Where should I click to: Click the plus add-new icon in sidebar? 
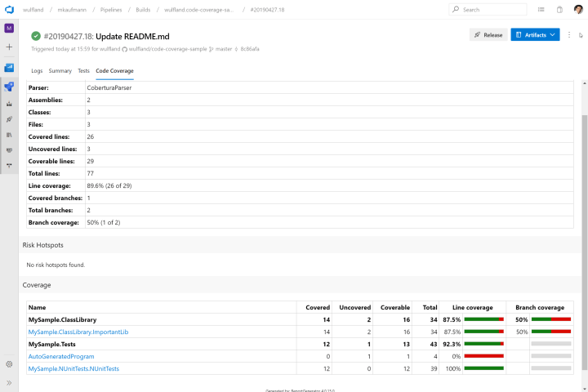coord(9,47)
